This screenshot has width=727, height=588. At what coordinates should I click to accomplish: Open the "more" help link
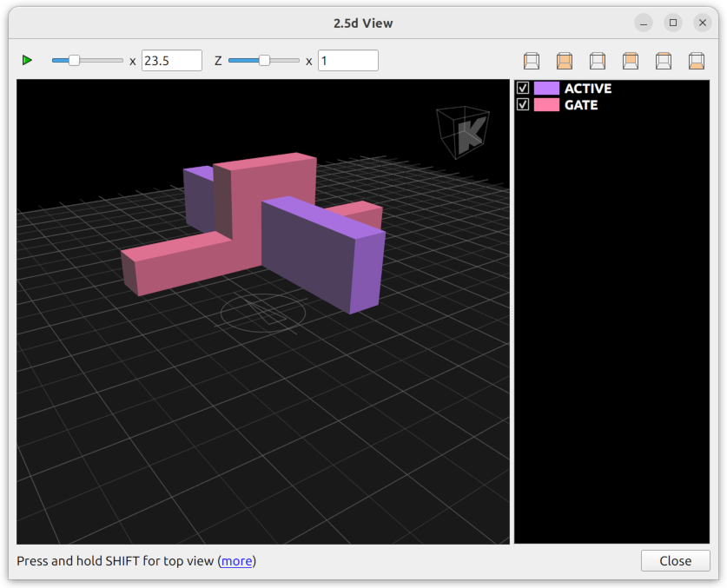tap(236, 561)
